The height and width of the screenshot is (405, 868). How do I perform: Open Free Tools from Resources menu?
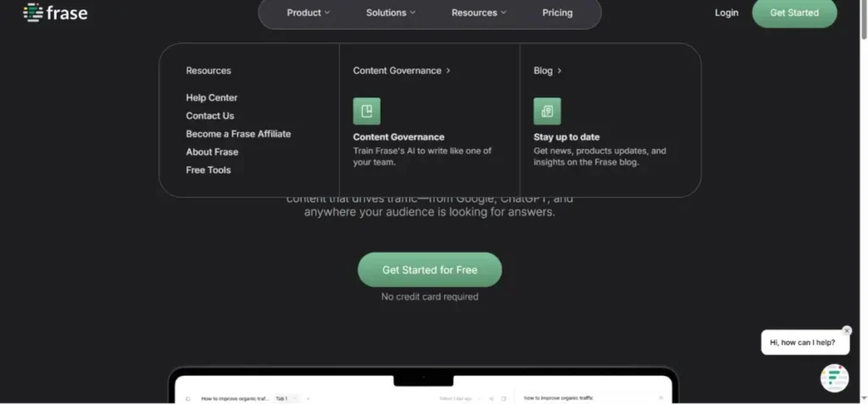(209, 170)
